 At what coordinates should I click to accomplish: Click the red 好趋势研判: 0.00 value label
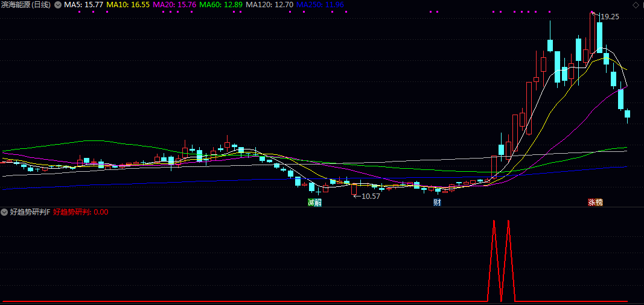[81, 212]
